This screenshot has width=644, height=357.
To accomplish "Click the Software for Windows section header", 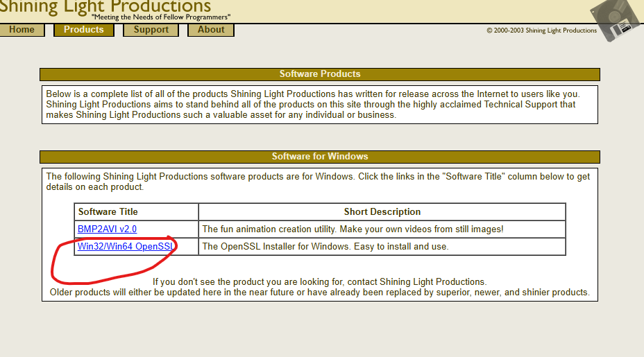I will click(x=320, y=157).
